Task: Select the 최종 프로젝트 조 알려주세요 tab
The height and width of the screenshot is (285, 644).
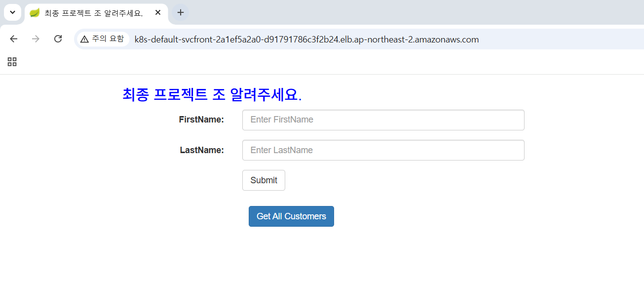Action: [96, 13]
